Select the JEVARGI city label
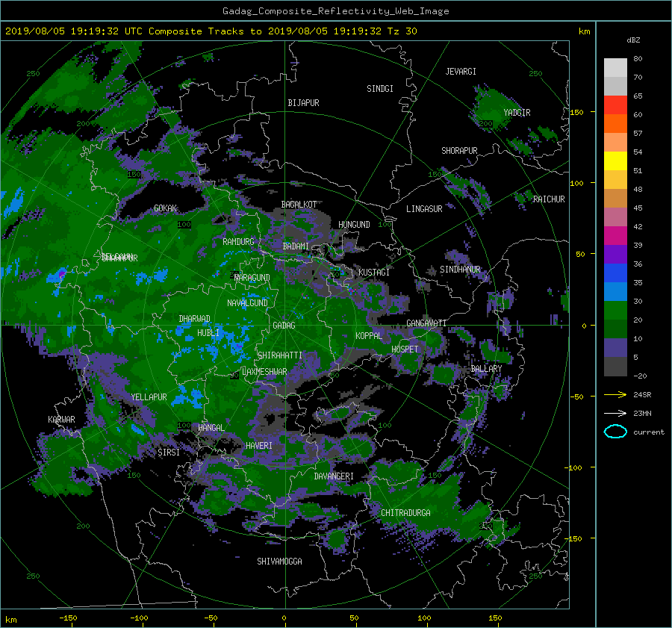 tap(461, 72)
